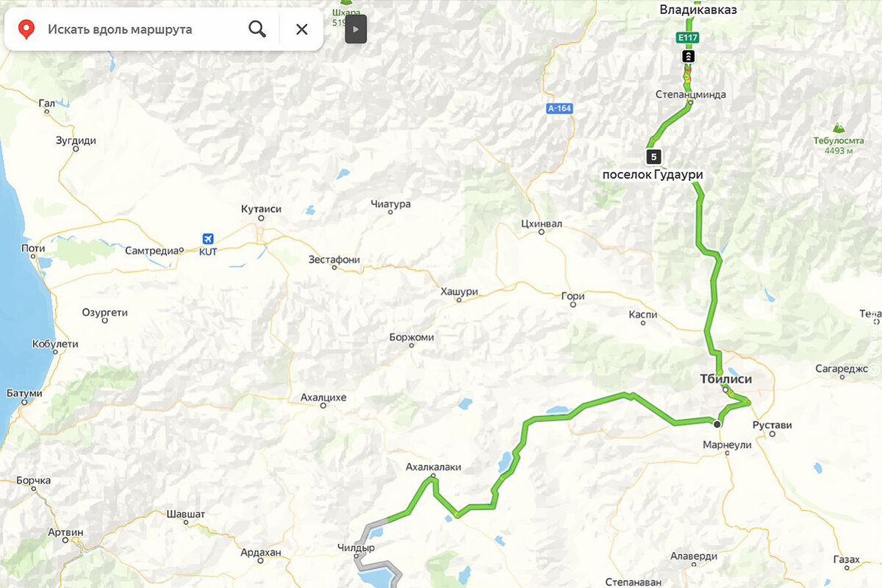Click the Тебулосмта mountain peak icon
The width and height of the screenshot is (882, 588).
838,128
